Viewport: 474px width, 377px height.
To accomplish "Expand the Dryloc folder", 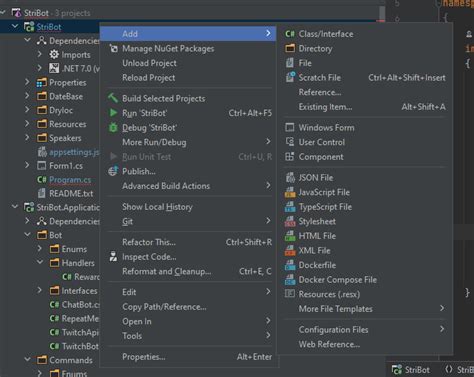I will (x=27, y=110).
